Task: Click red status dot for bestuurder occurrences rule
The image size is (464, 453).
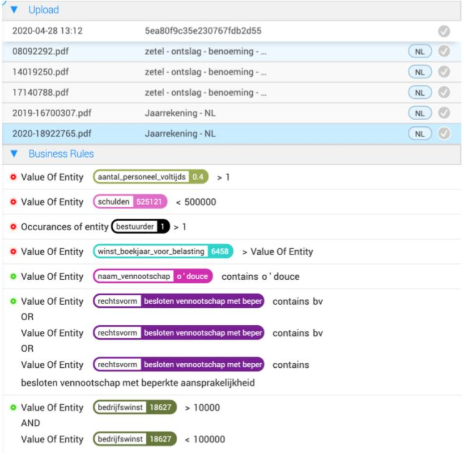Action: tap(13, 227)
